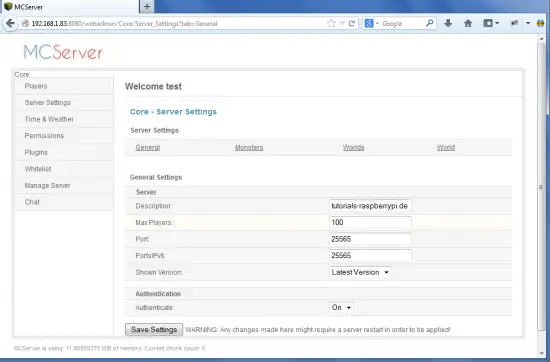
Task: Click the magnifier search icon
Action: pyautogui.click(x=429, y=24)
